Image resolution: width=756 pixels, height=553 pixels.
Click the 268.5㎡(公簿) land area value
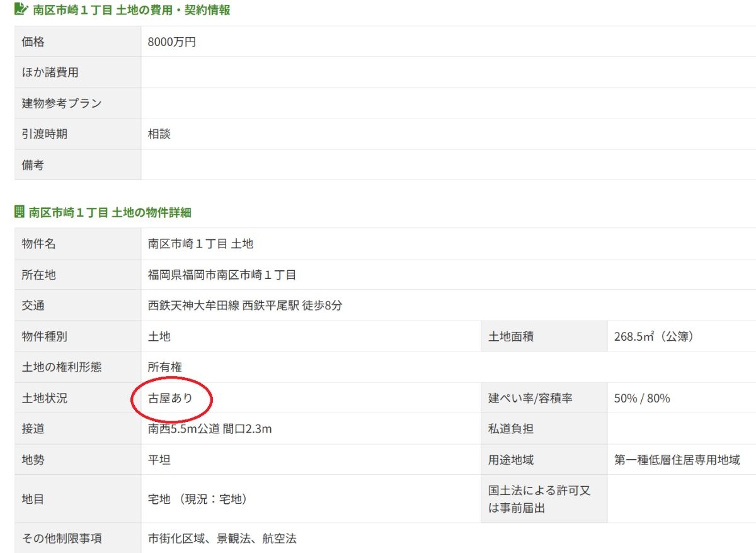(654, 337)
